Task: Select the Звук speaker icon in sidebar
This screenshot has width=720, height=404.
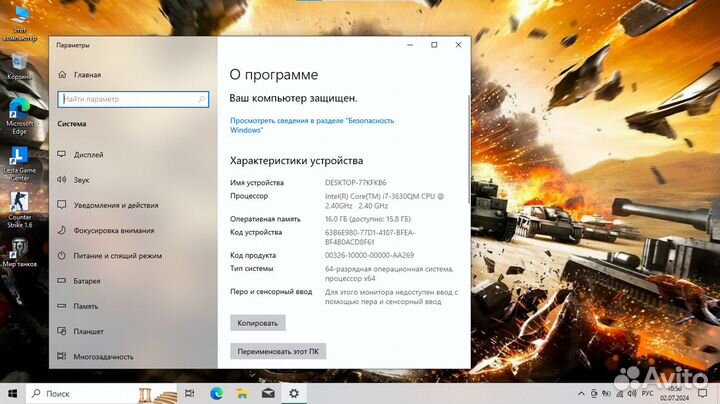Action: [62, 180]
